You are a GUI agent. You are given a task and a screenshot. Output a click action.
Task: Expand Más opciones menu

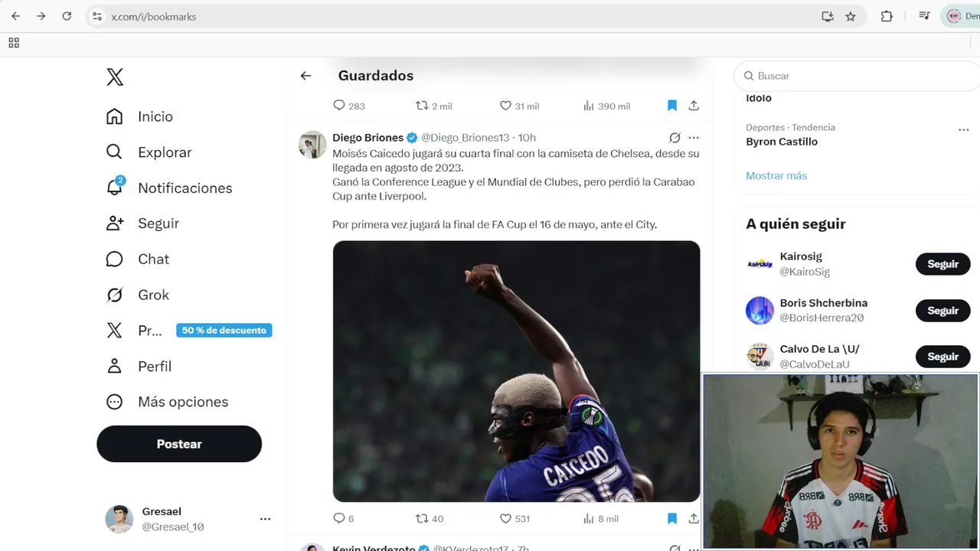(167, 402)
